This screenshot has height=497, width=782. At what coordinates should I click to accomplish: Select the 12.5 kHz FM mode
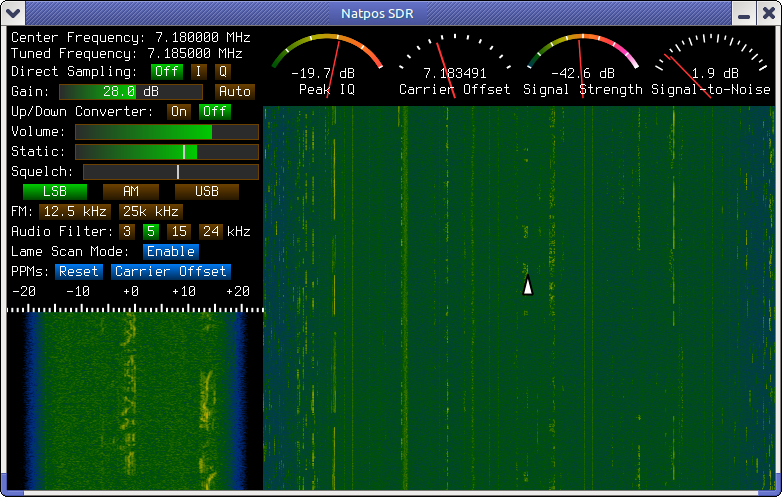point(75,211)
